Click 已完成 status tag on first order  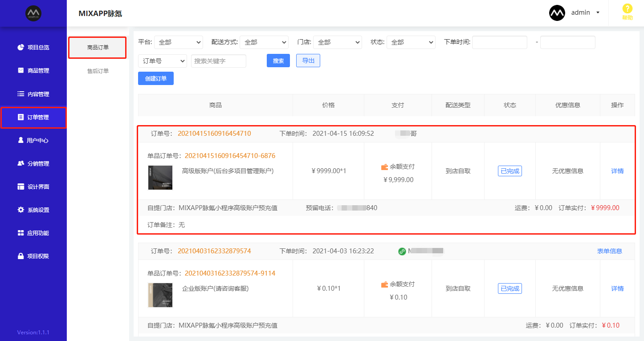tap(510, 171)
